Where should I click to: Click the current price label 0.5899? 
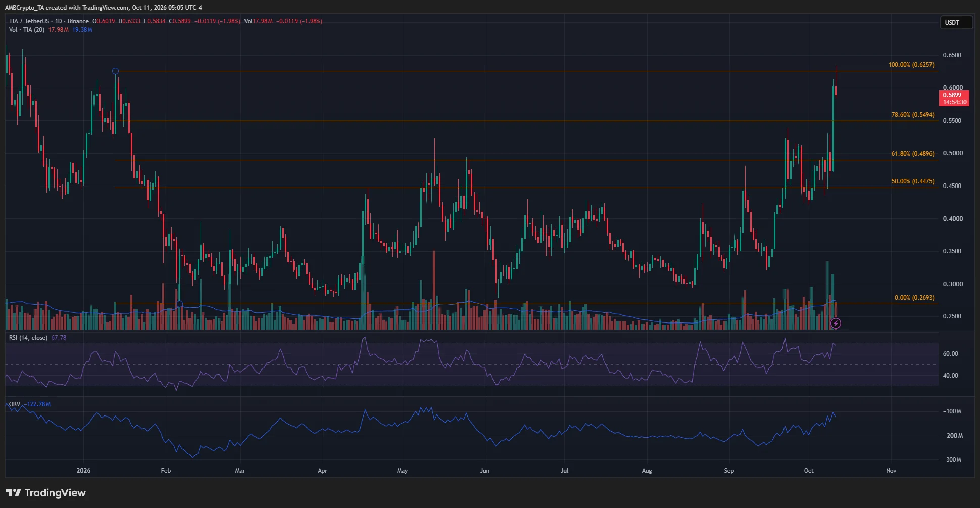[952, 95]
